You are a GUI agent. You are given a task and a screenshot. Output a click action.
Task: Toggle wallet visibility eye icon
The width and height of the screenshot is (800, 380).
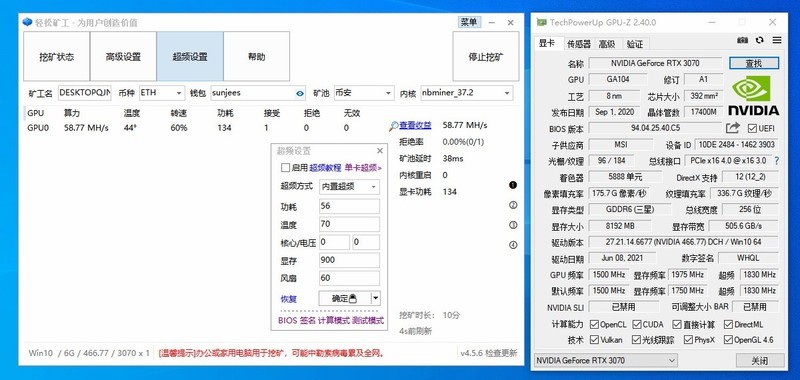(x=299, y=93)
